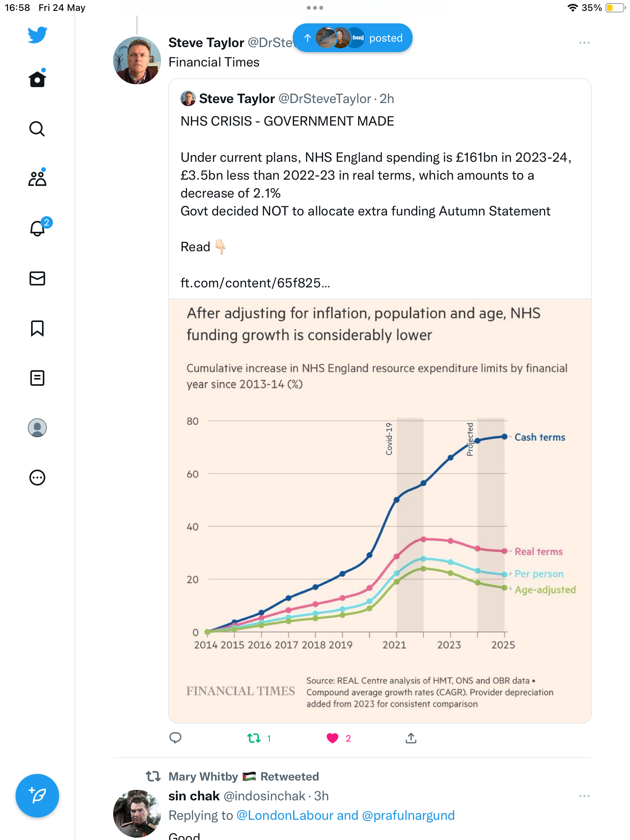Open the ft.com/content/65f825... link
Screen dimensions: 630x840
pos(255,283)
